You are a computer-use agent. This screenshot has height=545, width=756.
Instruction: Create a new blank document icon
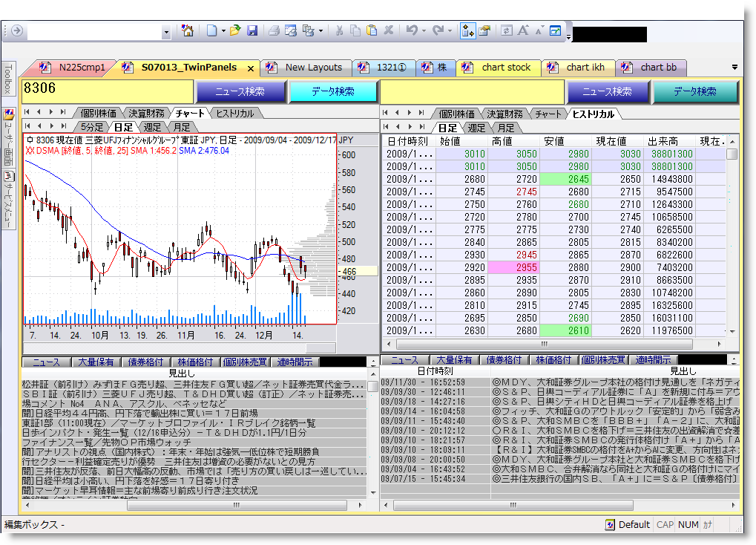(211, 30)
